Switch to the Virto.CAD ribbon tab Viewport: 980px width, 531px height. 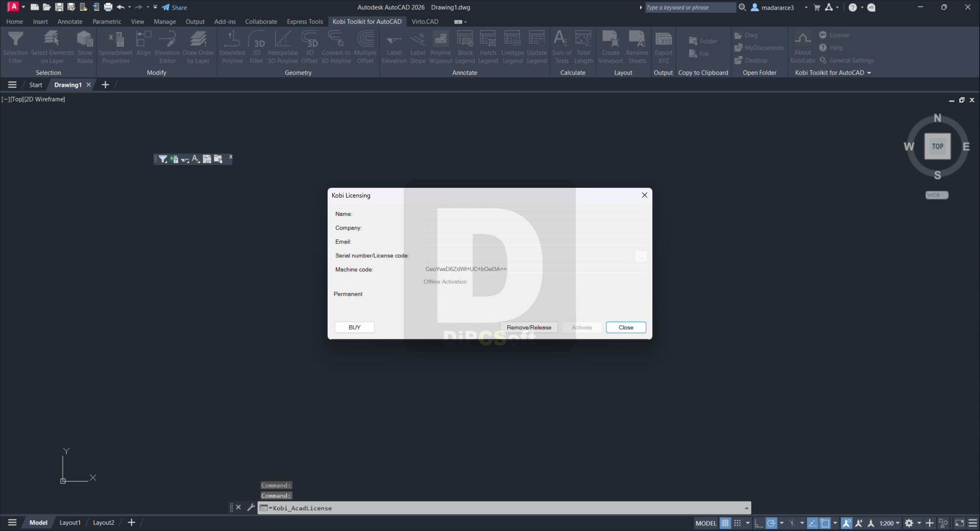pos(425,21)
